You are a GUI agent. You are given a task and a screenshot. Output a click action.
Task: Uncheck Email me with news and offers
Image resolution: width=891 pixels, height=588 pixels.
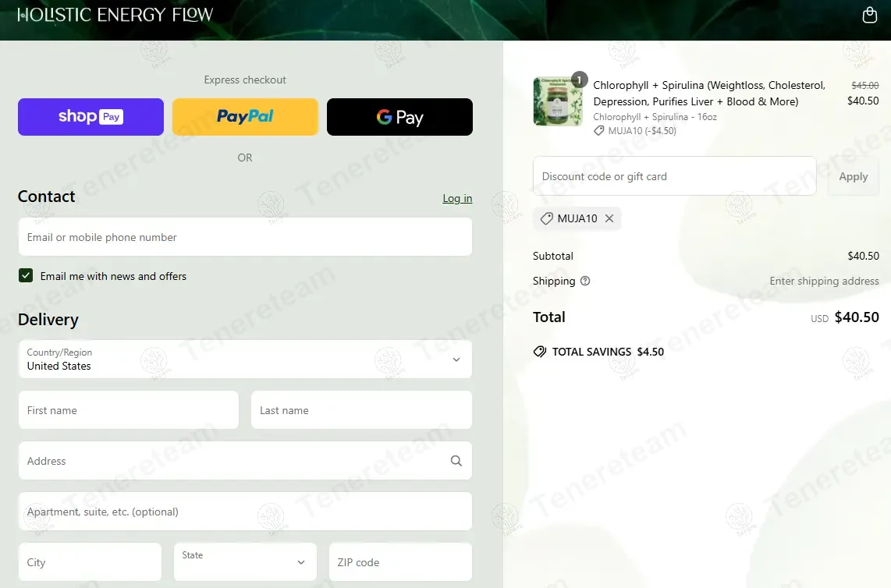point(26,275)
